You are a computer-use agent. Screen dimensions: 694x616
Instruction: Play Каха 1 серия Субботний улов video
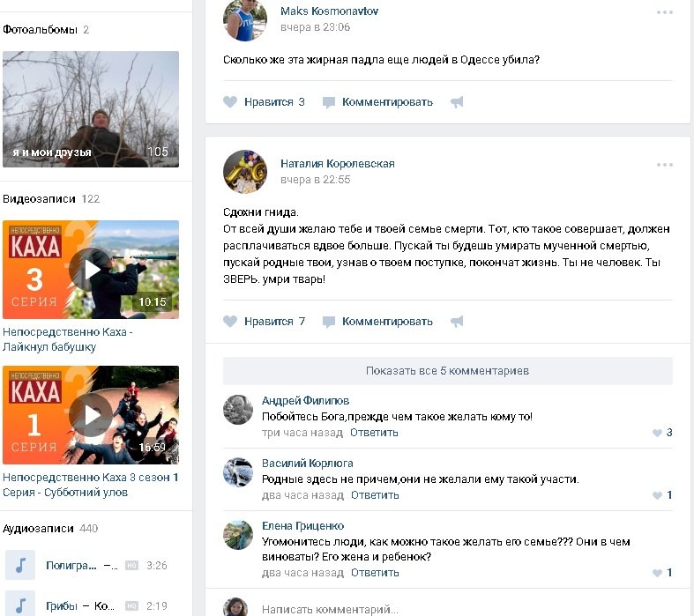pos(91,415)
